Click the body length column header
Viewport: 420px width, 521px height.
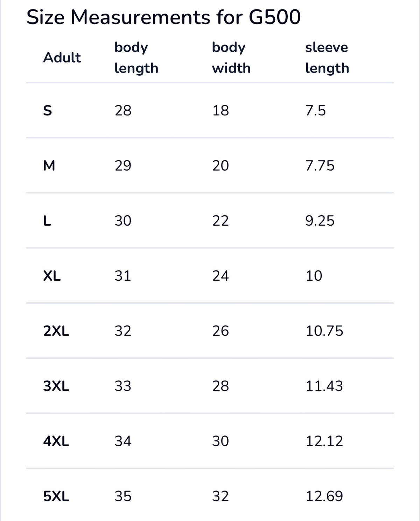tap(136, 58)
